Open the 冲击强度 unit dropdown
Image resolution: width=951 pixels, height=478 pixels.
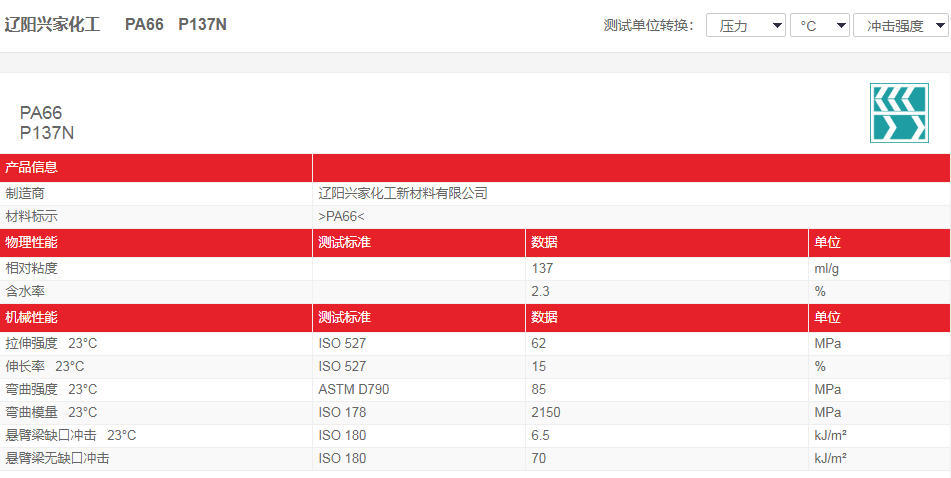(x=901, y=25)
